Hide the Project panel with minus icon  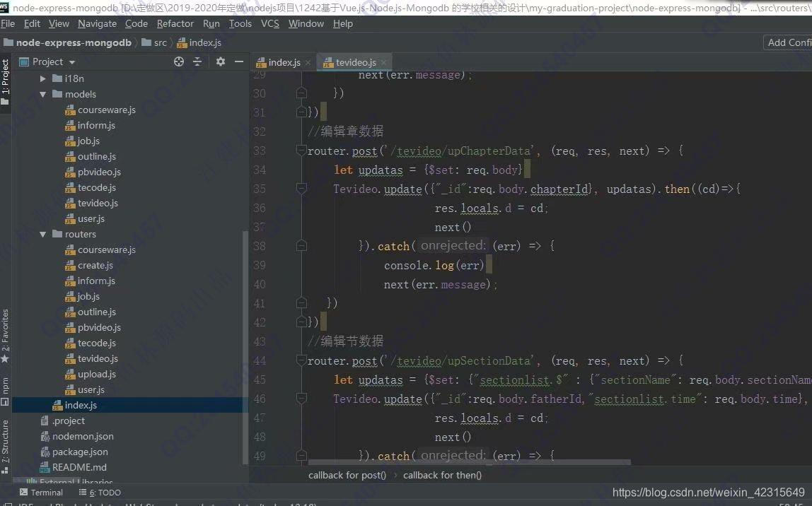click(x=239, y=61)
